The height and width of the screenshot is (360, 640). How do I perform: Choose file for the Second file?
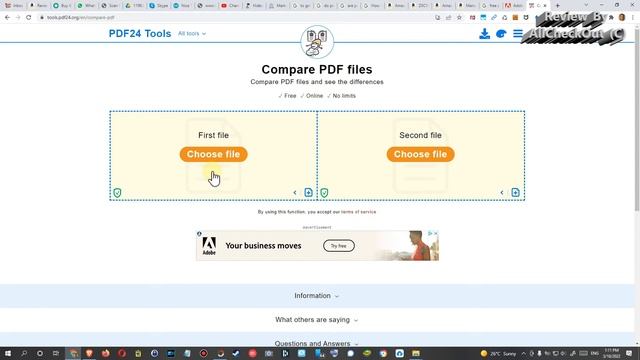tap(420, 154)
